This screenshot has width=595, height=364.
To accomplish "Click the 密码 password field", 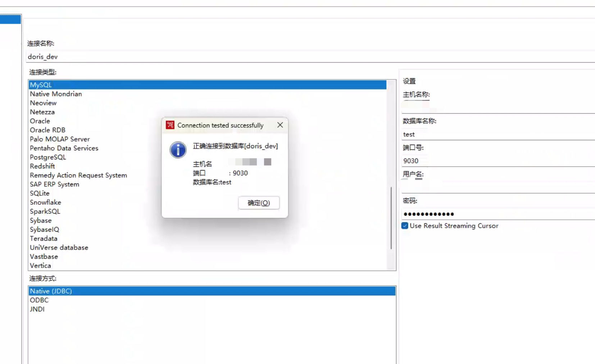I will (x=498, y=214).
